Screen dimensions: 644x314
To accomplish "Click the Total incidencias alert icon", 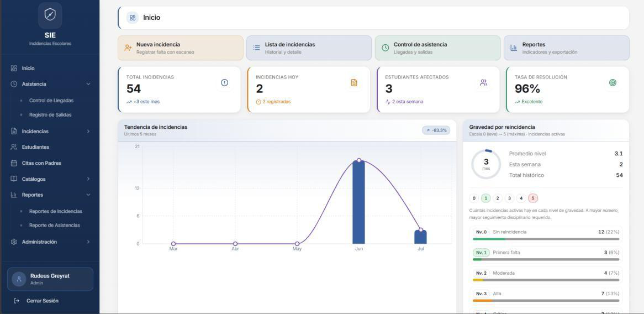I will [x=224, y=82].
